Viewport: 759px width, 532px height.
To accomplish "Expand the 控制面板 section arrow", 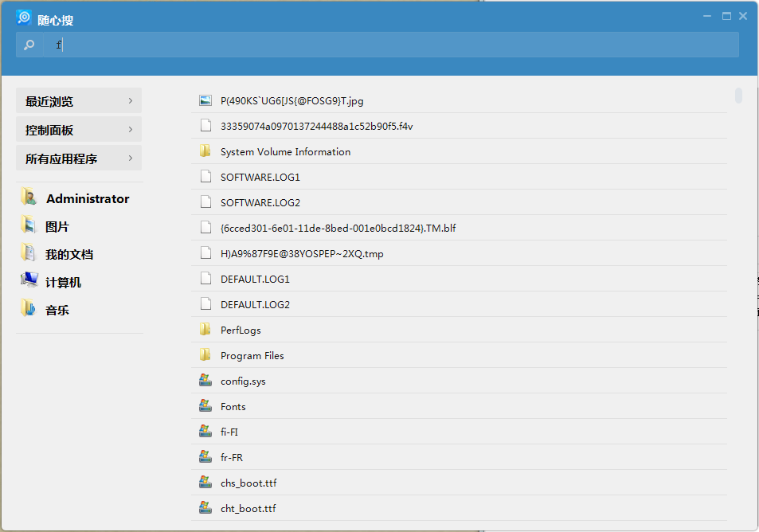I will [130, 130].
